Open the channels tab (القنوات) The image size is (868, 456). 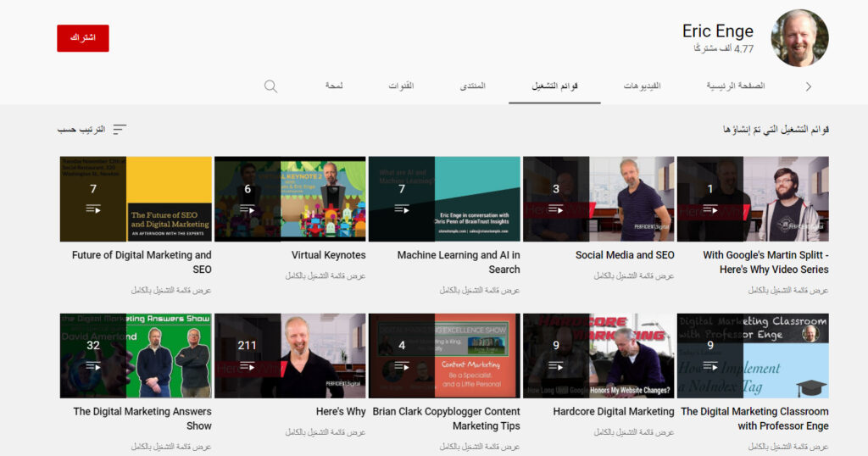click(401, 86)
